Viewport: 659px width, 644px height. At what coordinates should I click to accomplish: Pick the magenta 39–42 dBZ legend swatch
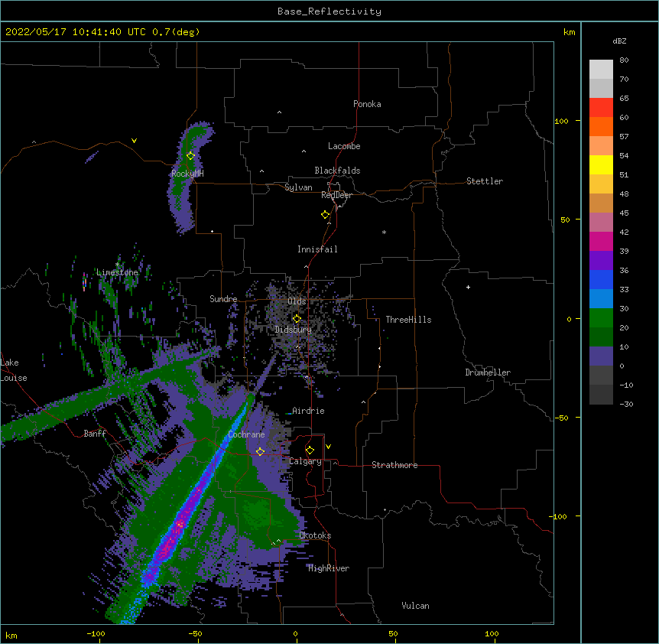601,241
